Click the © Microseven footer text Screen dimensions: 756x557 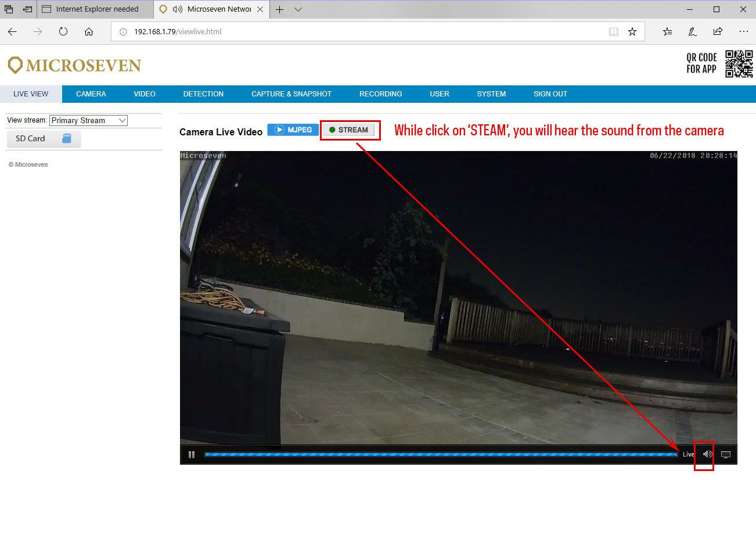pos(28,165)
